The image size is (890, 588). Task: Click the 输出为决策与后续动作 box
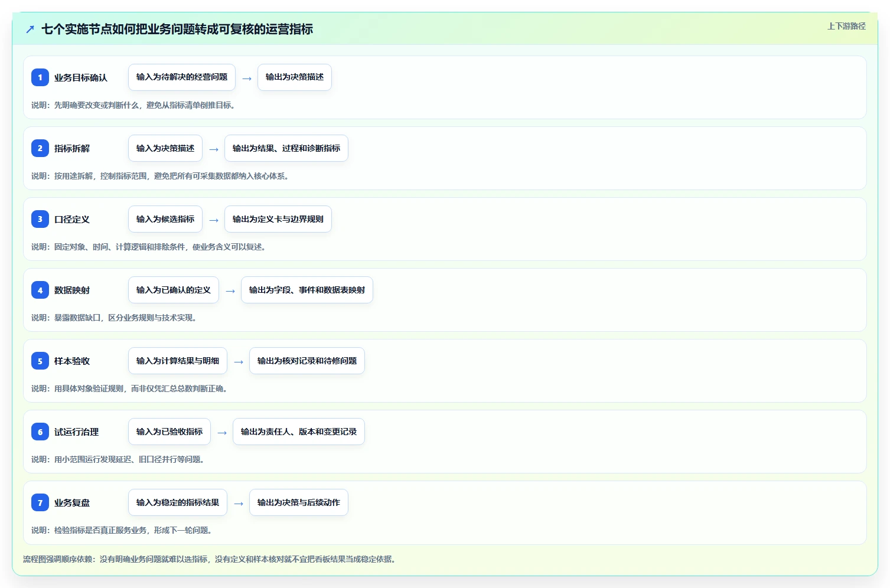click(x=299, y=502)
